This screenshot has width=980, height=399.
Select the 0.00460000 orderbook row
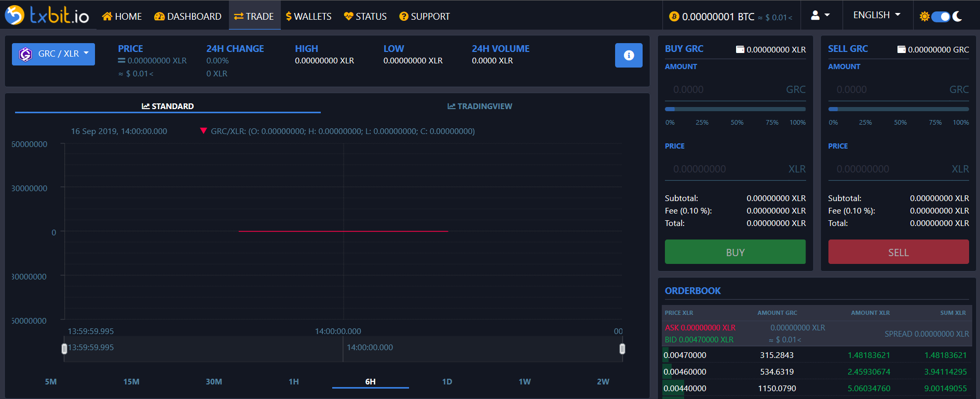815,372
